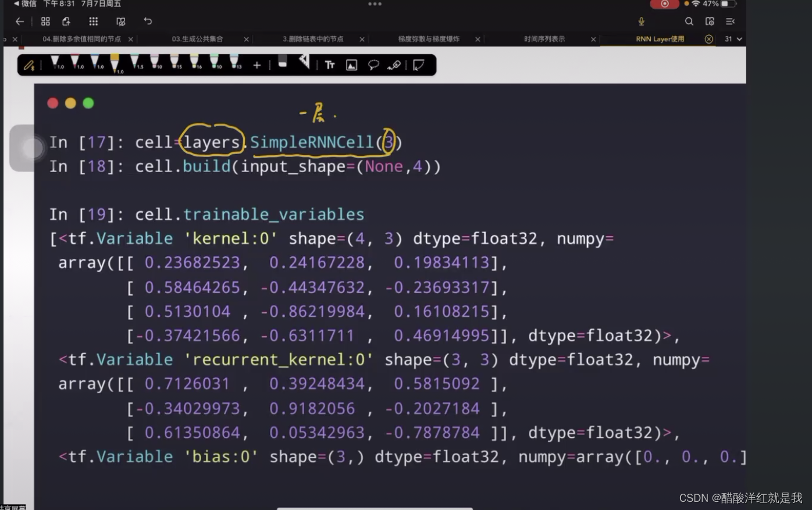Expand the 31 open tabs dropdown
Image resolution: width=812 pixels, height=510 pixels.
coord(733,39)
